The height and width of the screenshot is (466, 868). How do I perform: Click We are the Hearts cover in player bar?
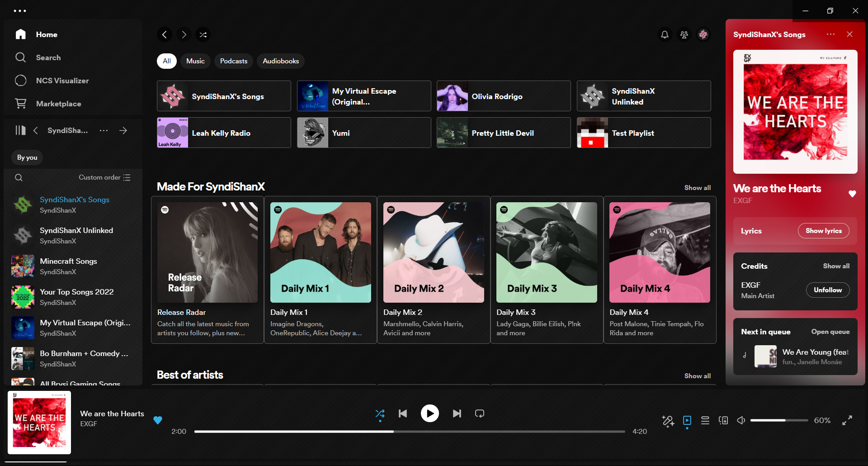tap(39, 423)
